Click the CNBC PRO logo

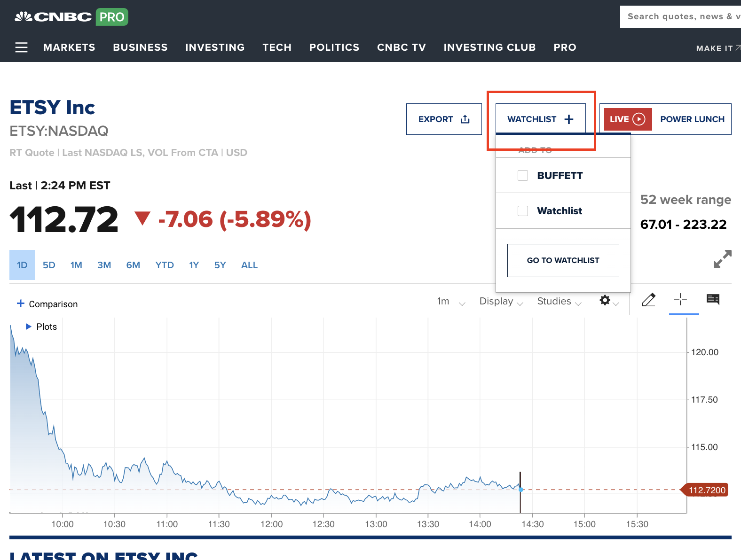[x=71, y=17]
